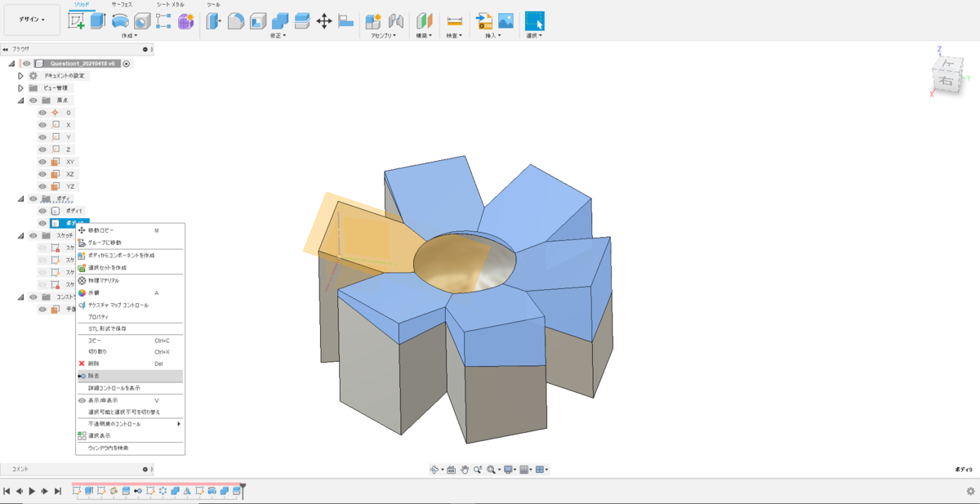
Task: Choose 移動/コピー from context menu
Action: [x=130, y=230]
